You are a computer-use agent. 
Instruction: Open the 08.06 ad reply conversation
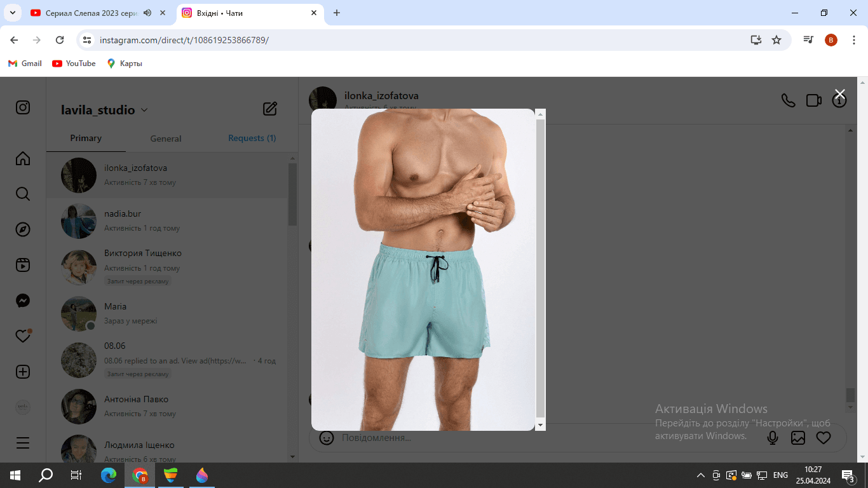167,360
